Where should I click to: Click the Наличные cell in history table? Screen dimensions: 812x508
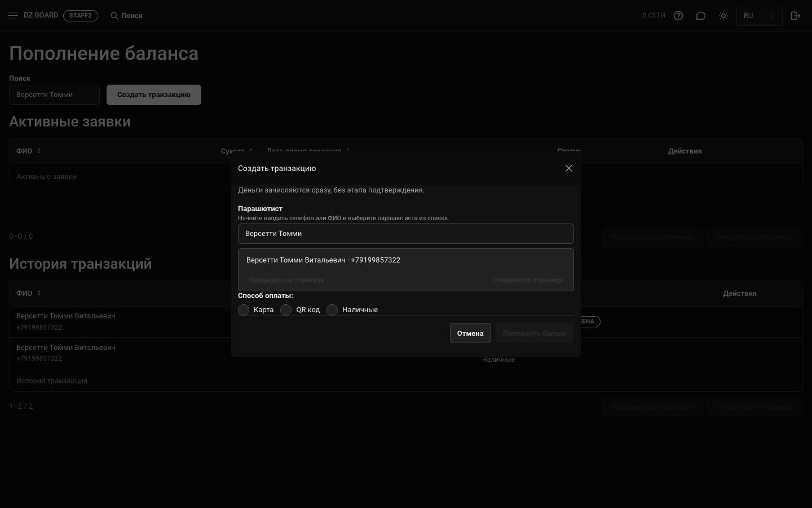coord(498,360)
